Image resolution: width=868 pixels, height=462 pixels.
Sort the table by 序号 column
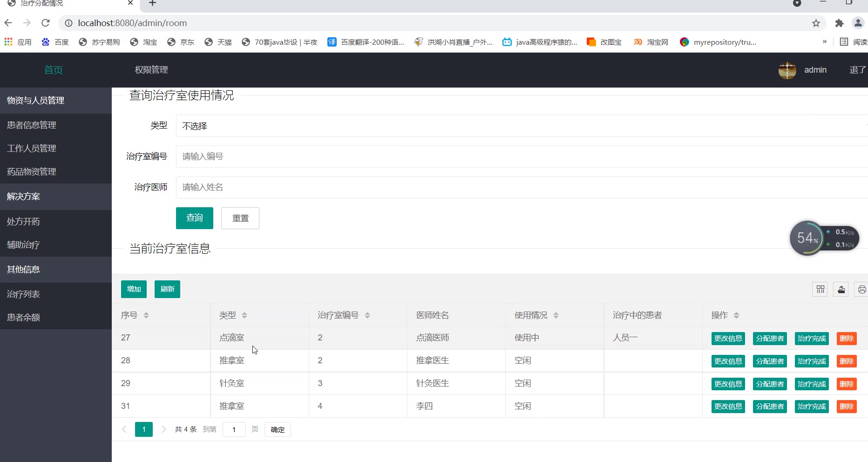coord(146,315)
